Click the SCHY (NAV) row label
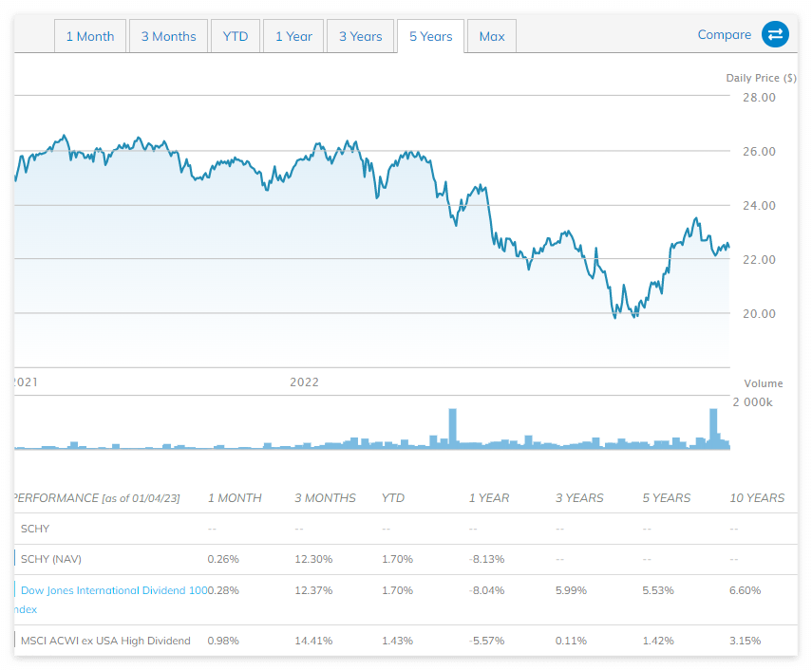812x670 pixels. 50,559
